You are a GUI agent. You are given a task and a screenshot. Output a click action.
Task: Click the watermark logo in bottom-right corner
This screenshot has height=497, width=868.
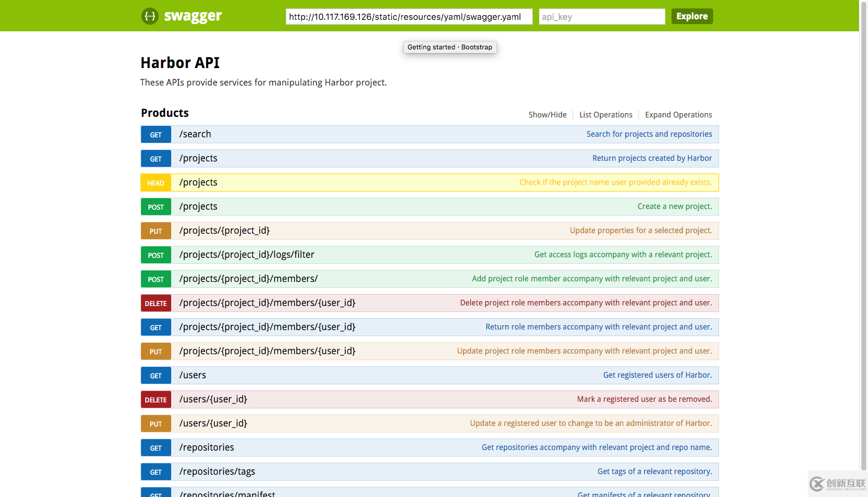tap(837, 483)
